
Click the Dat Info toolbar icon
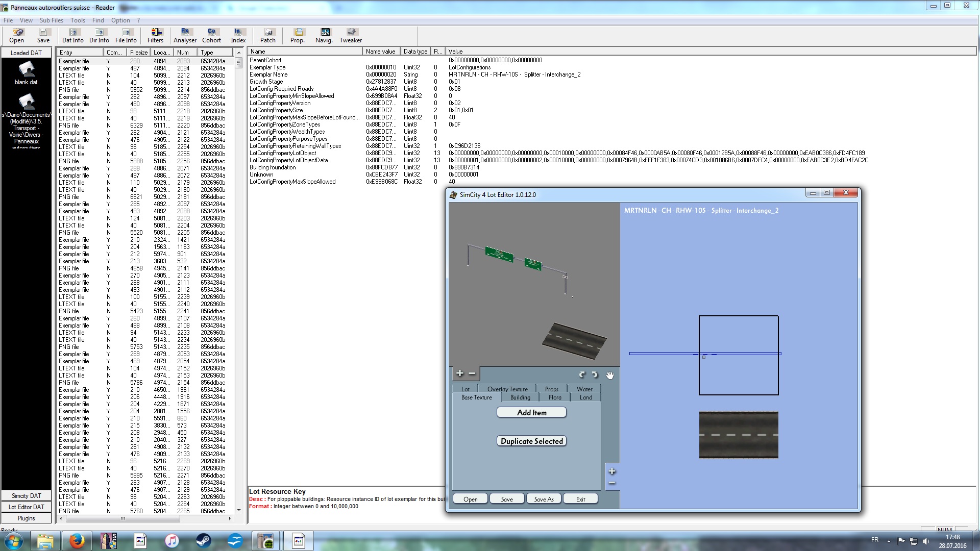(72, 35)
